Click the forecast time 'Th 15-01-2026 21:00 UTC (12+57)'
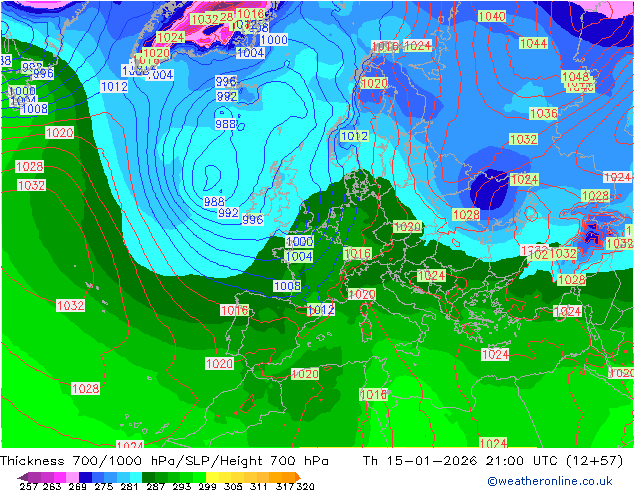 click(493, 461)
